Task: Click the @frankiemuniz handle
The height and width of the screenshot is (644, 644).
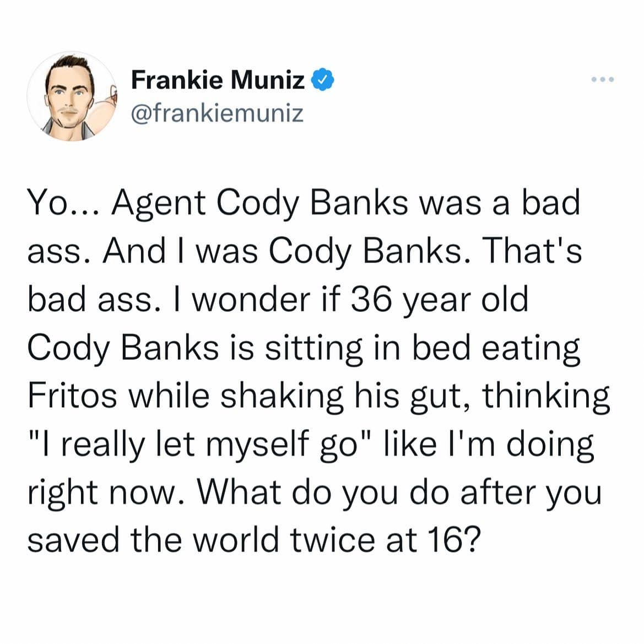Action: coord(217,113)
